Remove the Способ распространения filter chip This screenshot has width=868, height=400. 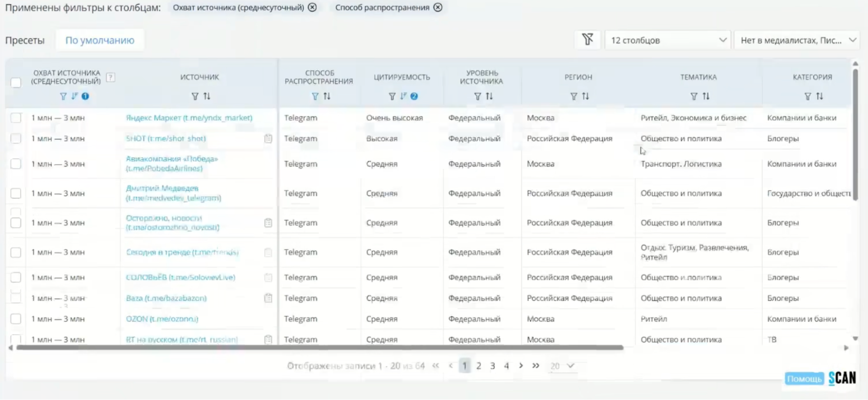pos(438,7)
